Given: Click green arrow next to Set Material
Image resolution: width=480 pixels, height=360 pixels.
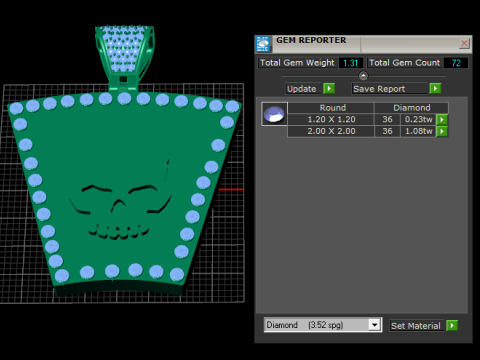Looking at the screenshot, I should (452, 325).
